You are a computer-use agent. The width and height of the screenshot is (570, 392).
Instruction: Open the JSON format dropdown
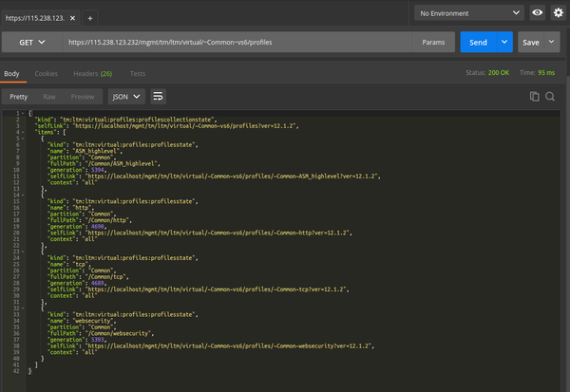click(125, 96)
